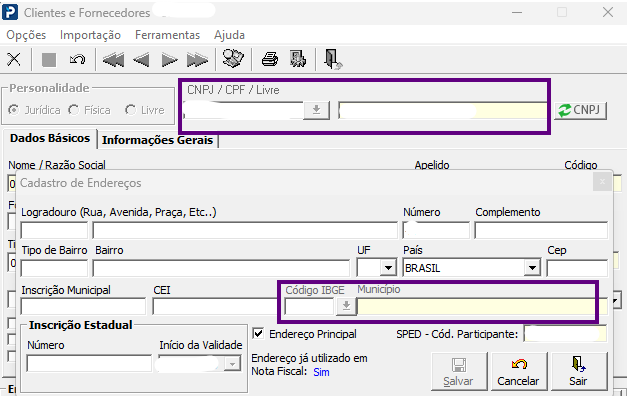Click the Bairro field

[x=221, y=268]
